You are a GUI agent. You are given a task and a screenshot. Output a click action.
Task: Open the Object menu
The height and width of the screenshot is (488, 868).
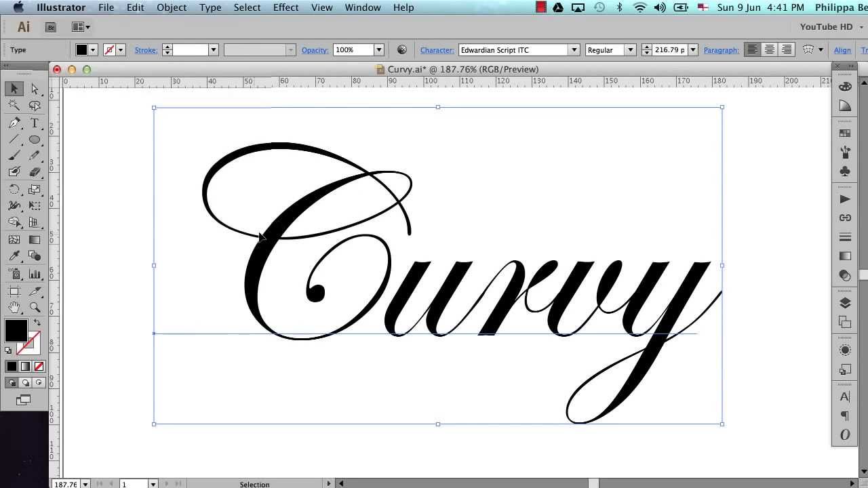tap(172, 7)
